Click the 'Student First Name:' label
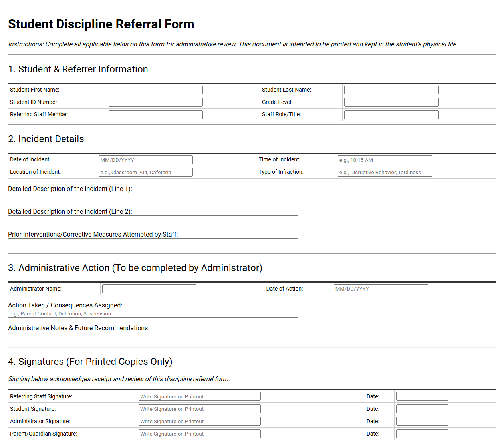The width and height of the screenshot is (504, 448). (35, 90)
